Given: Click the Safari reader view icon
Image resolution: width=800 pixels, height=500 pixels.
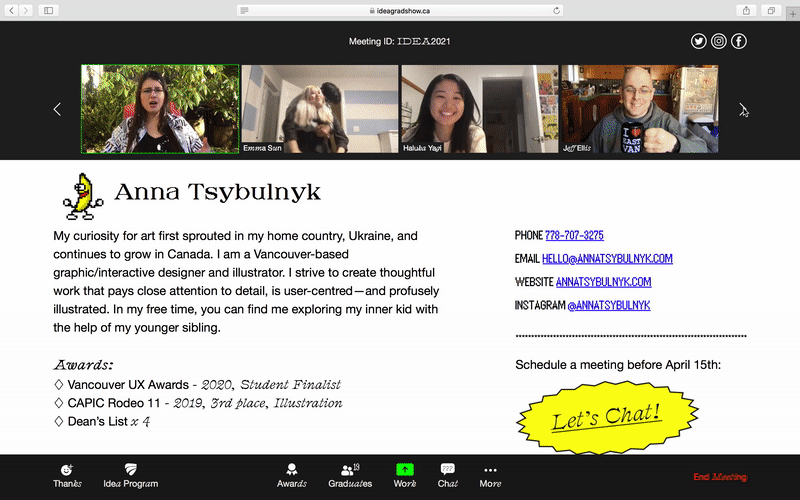Looking at the screenshot, I should (244, 11).
